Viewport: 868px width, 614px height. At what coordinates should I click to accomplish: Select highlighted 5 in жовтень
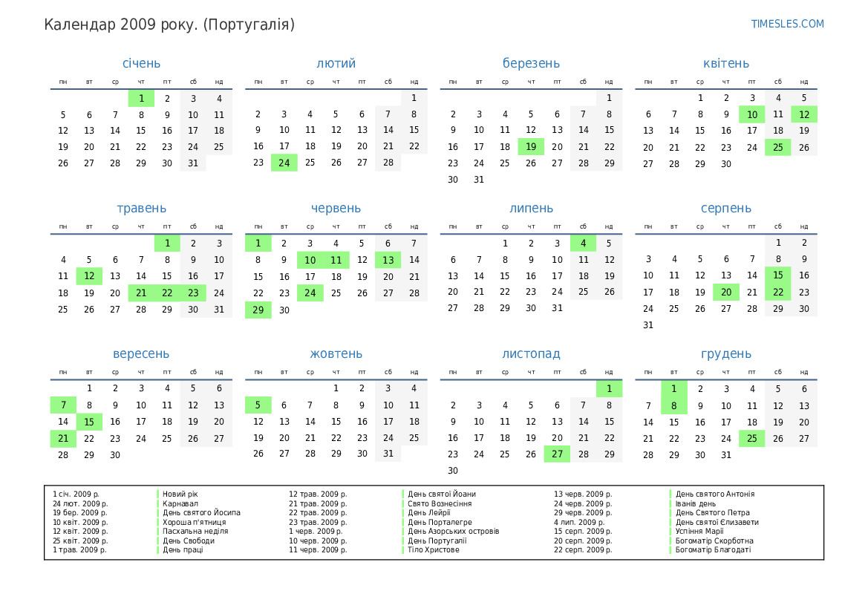pos(258,405)
